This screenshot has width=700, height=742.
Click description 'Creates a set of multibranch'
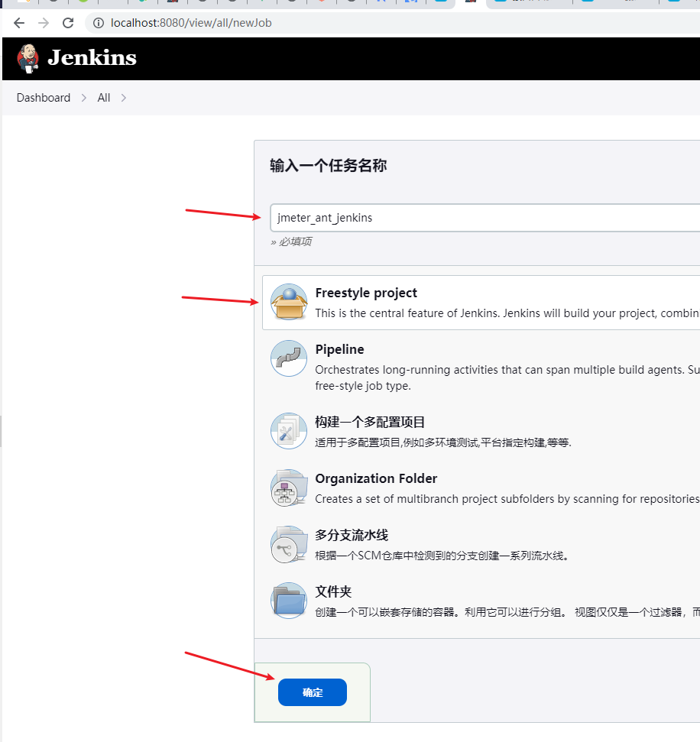coord(507,499)
